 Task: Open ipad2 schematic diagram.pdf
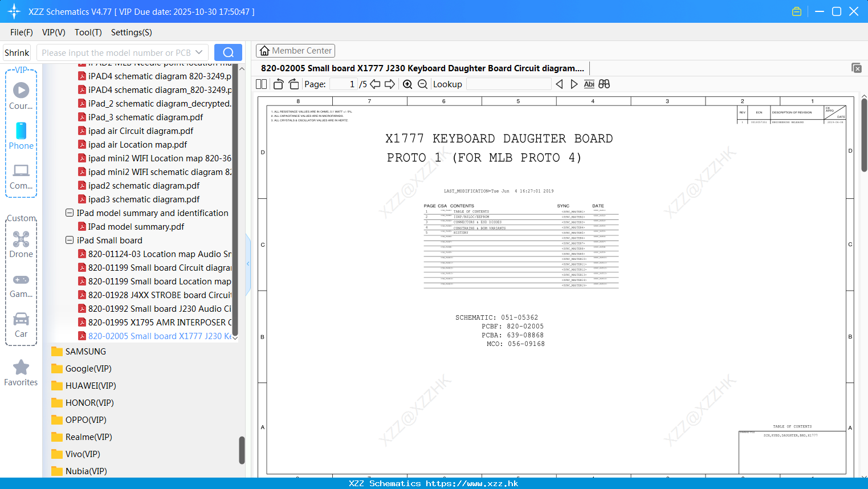(138, 185)
